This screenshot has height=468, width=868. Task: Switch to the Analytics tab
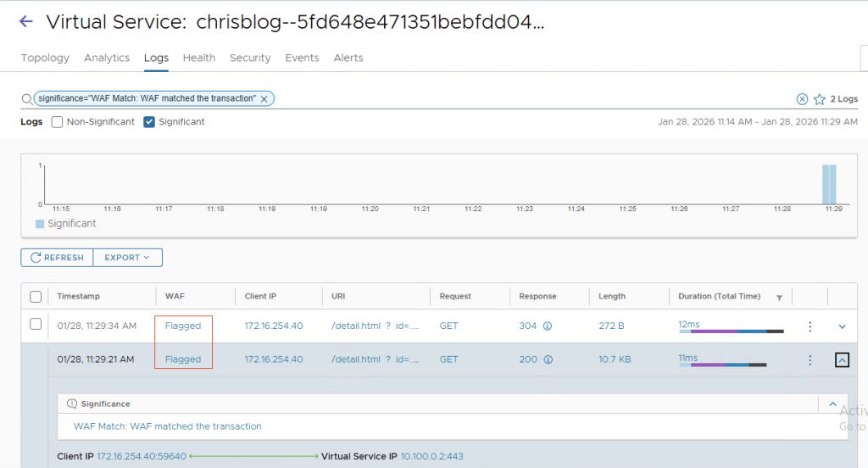[x=107, y=58]
